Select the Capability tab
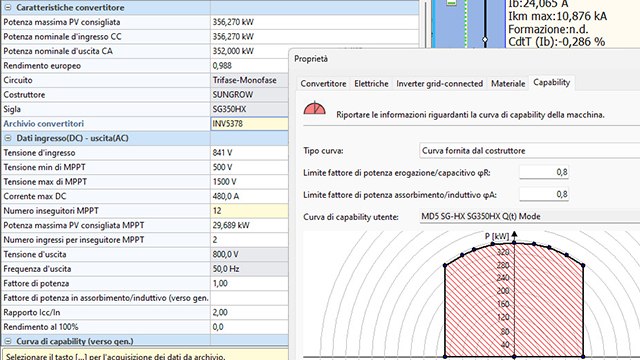The image size is (640, 360). click(551, 82)
